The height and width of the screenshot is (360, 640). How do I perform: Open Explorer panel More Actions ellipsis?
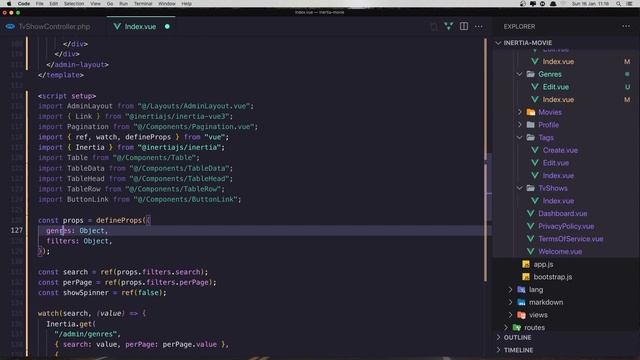pyautogui.click(x=626, y=27)
